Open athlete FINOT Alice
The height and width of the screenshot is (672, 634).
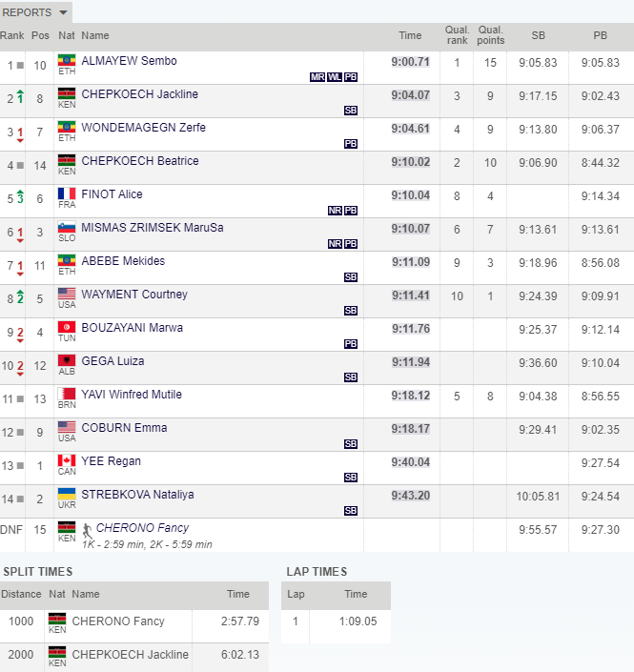click(x=112, y=194)
